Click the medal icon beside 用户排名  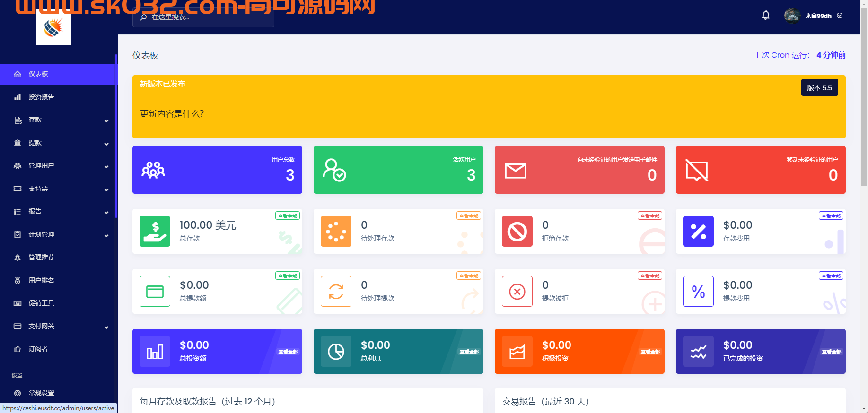18,280
